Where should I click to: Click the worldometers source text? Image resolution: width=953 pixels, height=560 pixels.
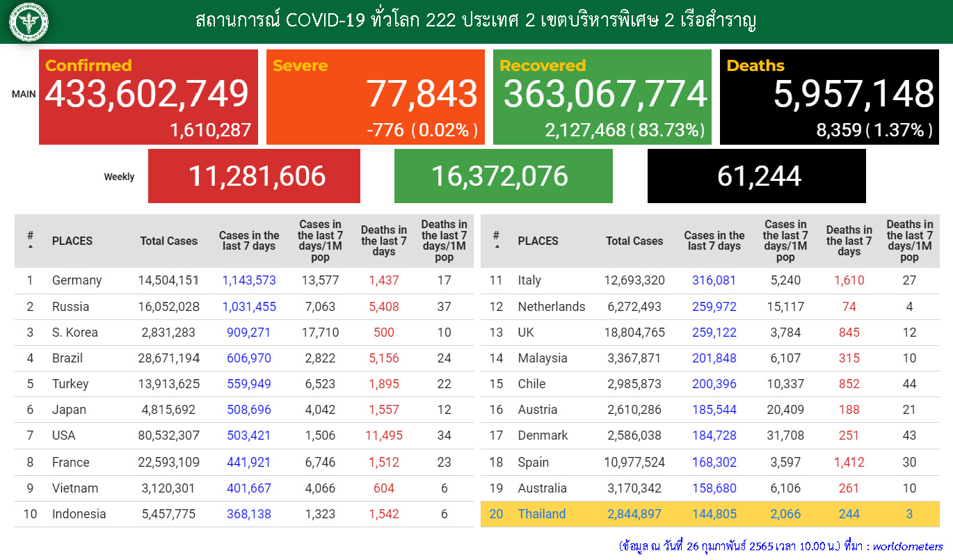click(908, 546)
